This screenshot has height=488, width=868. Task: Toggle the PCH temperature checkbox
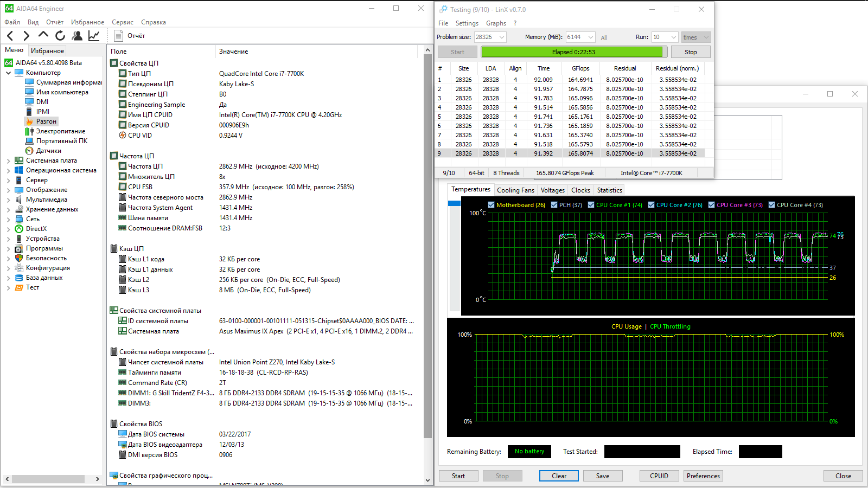[x=554, y=205]
